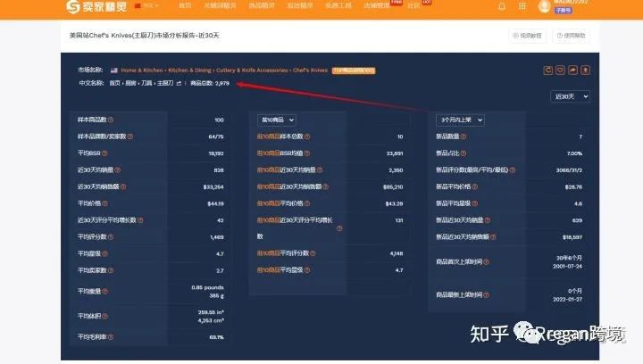Open the 前10商品 dropdown

click(x=277, y=120)
